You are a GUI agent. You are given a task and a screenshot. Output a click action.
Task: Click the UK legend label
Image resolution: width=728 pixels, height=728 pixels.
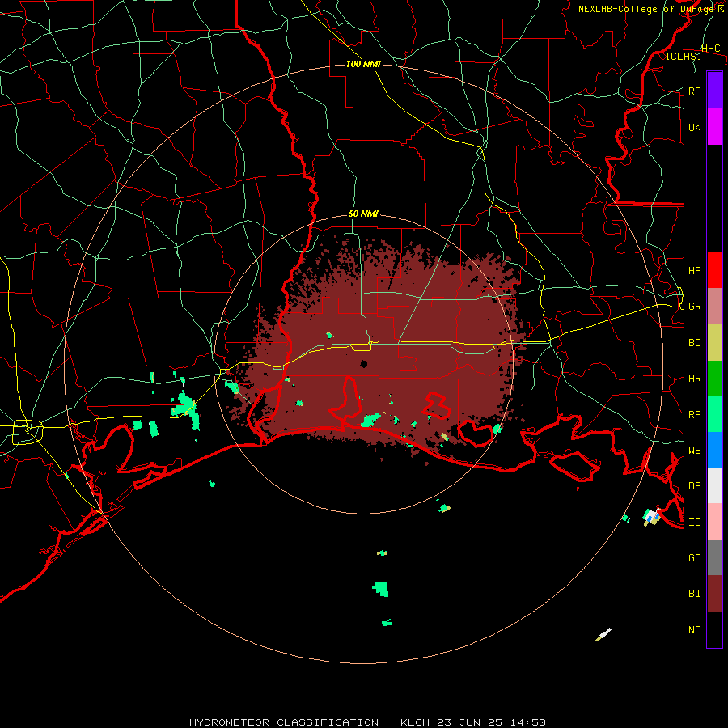tap(694, 127)
